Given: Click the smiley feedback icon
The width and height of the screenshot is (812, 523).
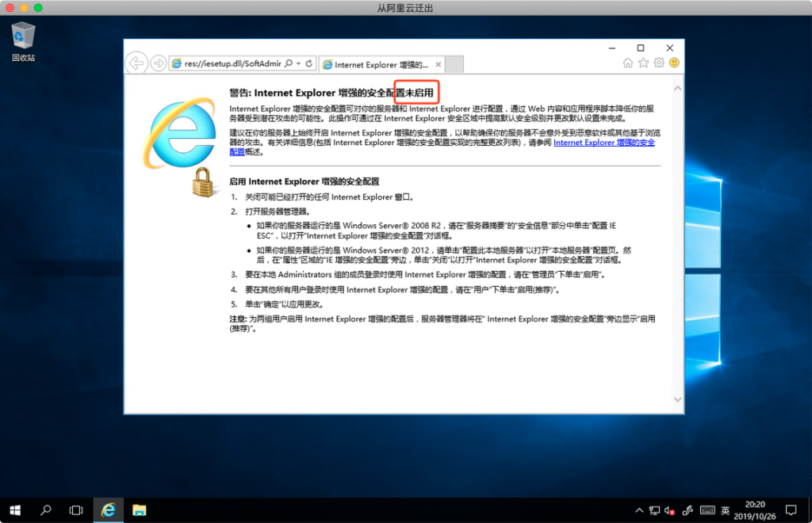Looking at the screenshot, I should (x=674, y=63).
